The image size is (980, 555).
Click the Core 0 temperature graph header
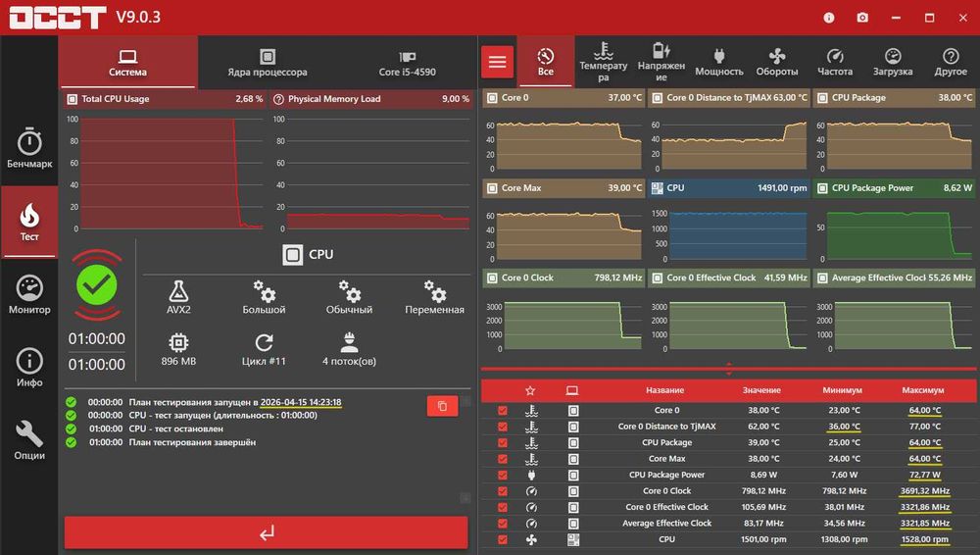point(563,98)
